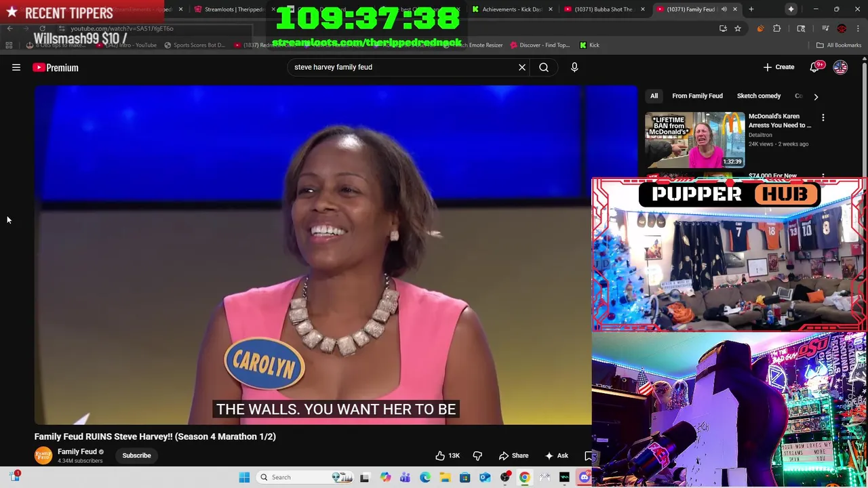Show more filter chips with arrow

click(816, 96)
